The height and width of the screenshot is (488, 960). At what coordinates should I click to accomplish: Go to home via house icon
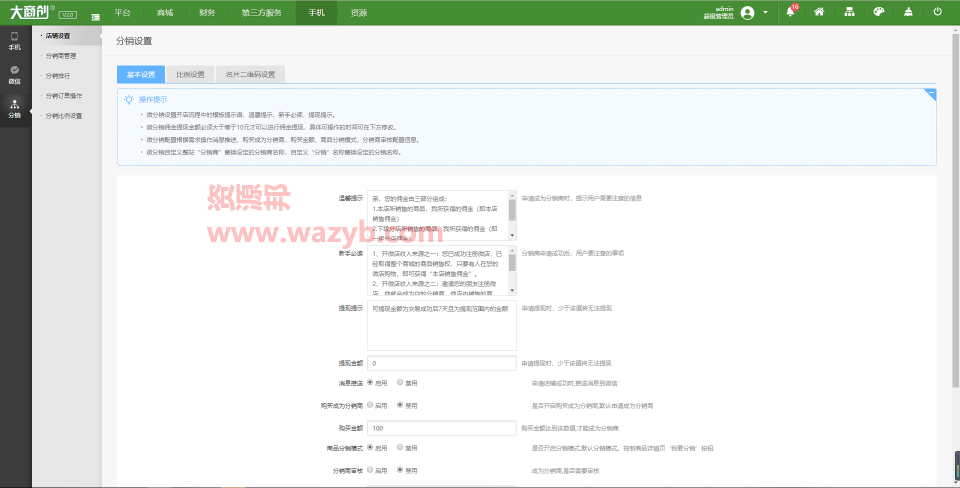[x=819, y=12]
